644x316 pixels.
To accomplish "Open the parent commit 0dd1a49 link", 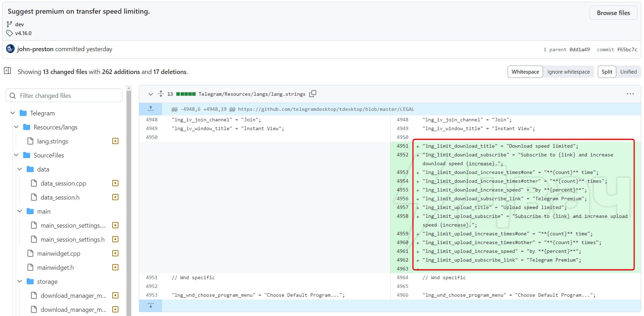I will tap(579, 49).
